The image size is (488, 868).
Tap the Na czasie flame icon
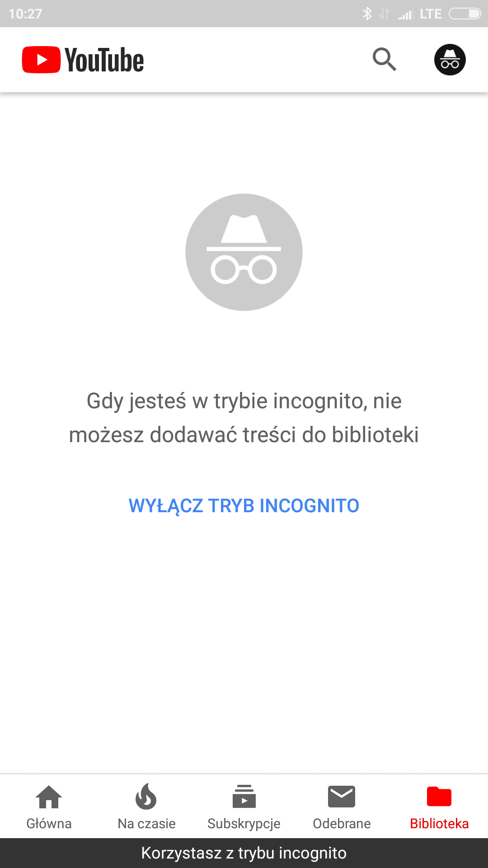click(146, 796)
